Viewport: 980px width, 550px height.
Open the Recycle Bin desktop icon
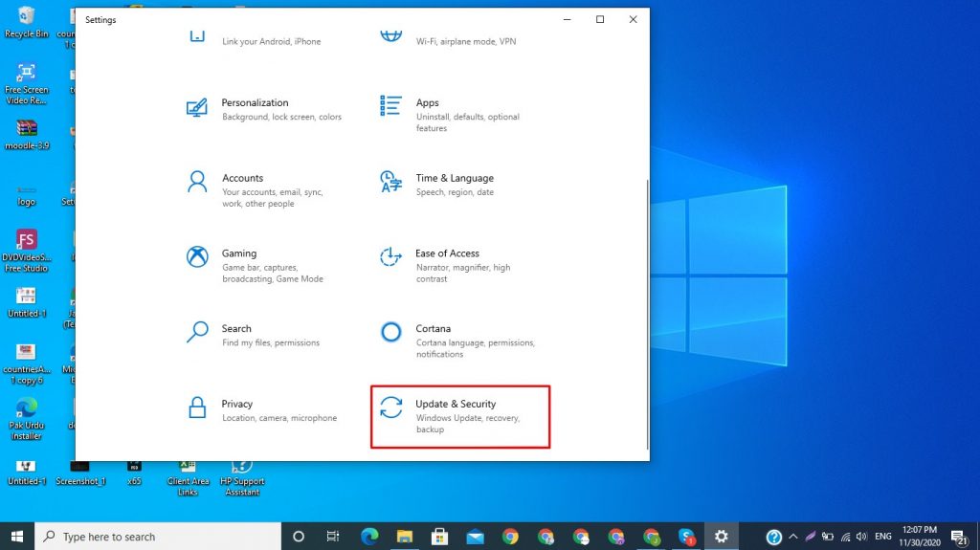click(26, 21)
